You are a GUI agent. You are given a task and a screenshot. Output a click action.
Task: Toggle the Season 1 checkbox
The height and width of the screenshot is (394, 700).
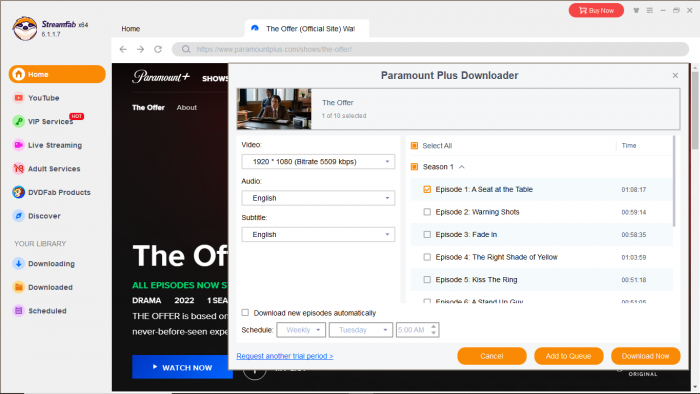click(414, 166)
